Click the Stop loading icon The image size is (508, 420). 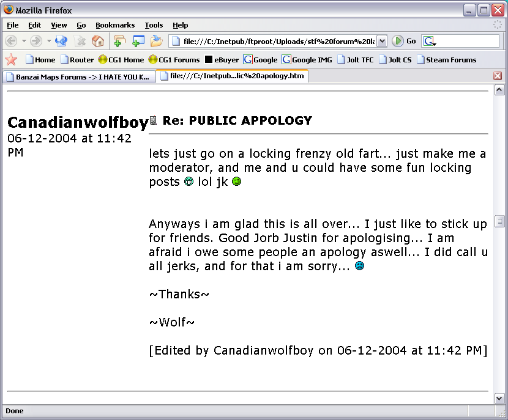pos(80,41)
